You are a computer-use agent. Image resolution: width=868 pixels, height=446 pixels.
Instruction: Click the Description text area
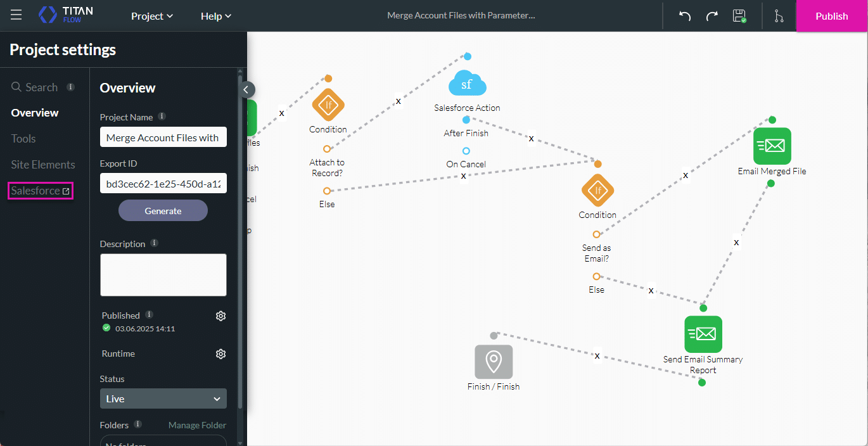coord(163,275)
